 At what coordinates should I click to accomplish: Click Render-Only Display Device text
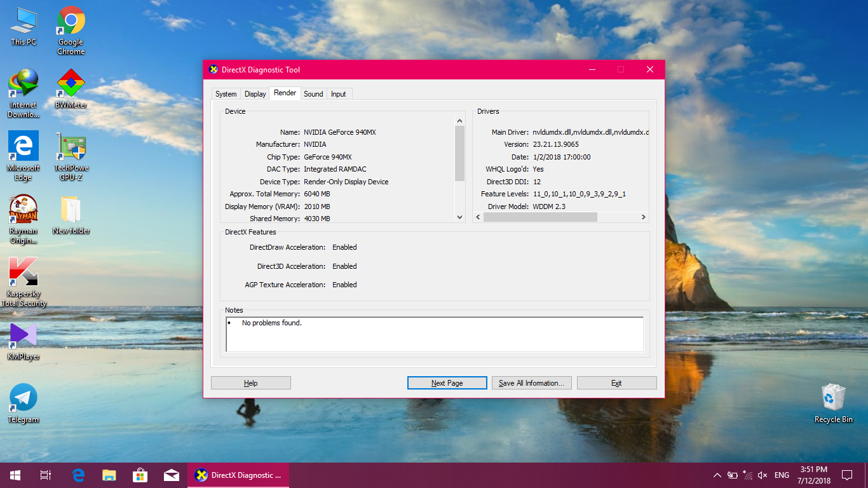(x=346, y=182)
